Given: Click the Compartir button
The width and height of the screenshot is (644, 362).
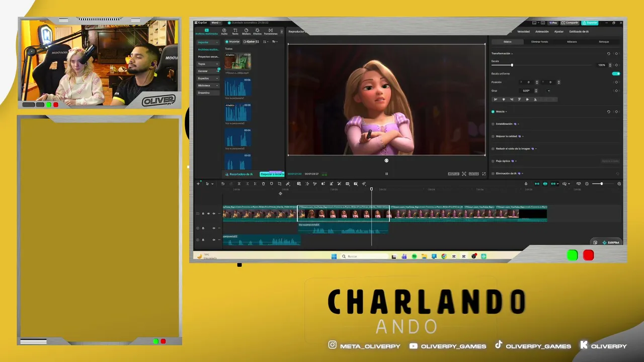Looking at the screenshot, I should click(x=571, y=23).
